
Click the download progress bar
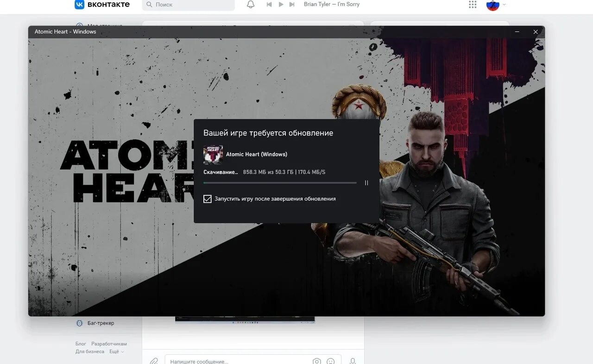[280, 183]
